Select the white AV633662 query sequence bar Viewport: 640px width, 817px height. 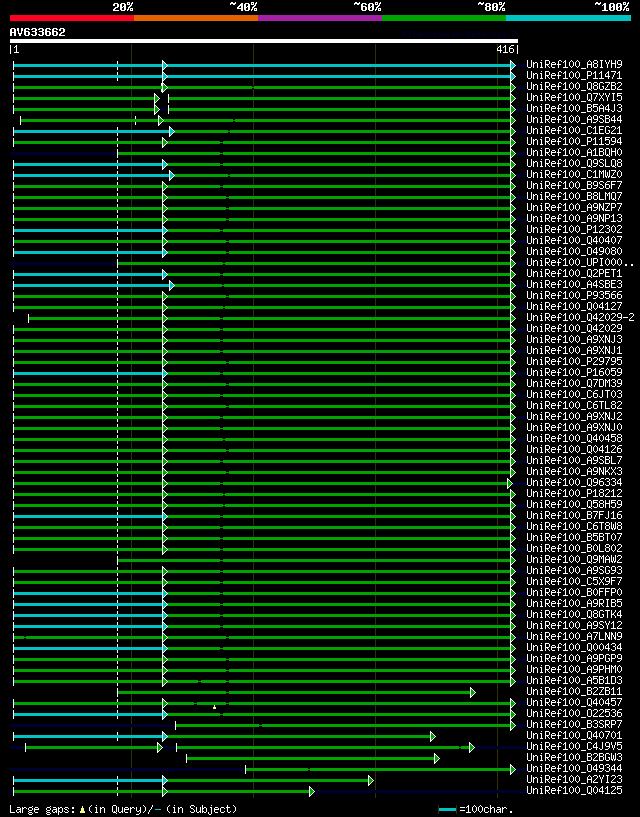pos(264,41)
